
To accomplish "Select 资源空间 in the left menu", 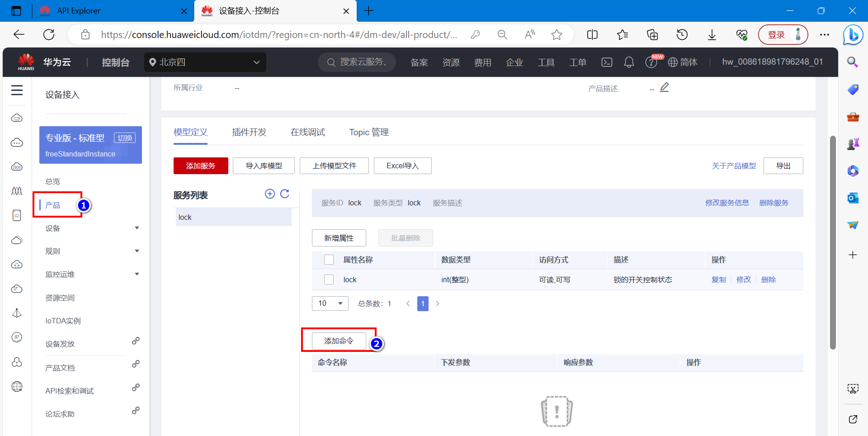I will pyautogui.click(x=60, y=298).
